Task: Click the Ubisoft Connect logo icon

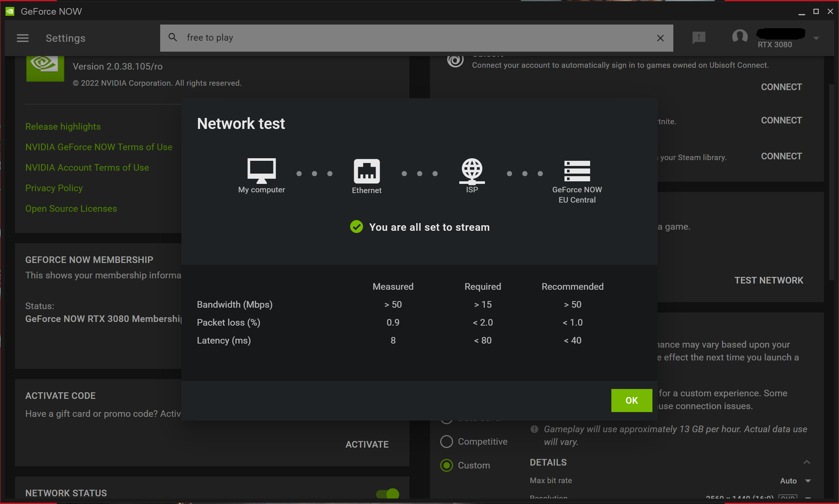Action: [x=455, y=61]
